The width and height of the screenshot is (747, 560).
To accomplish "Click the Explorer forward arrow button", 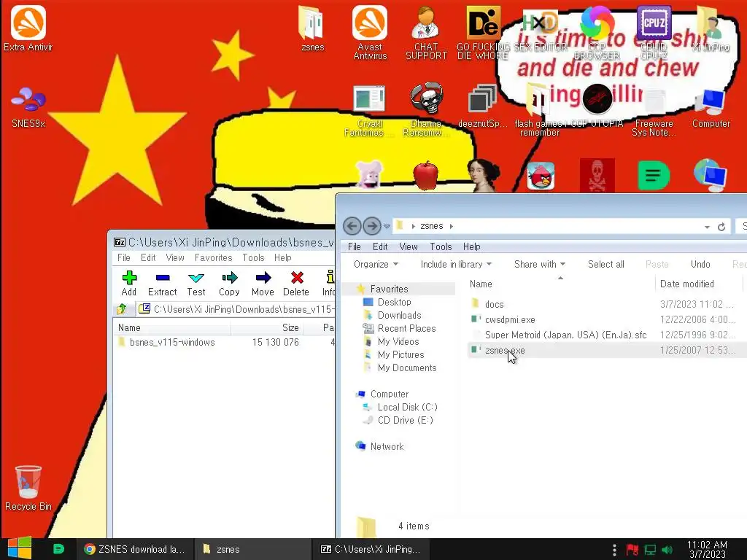I will 371,226.
